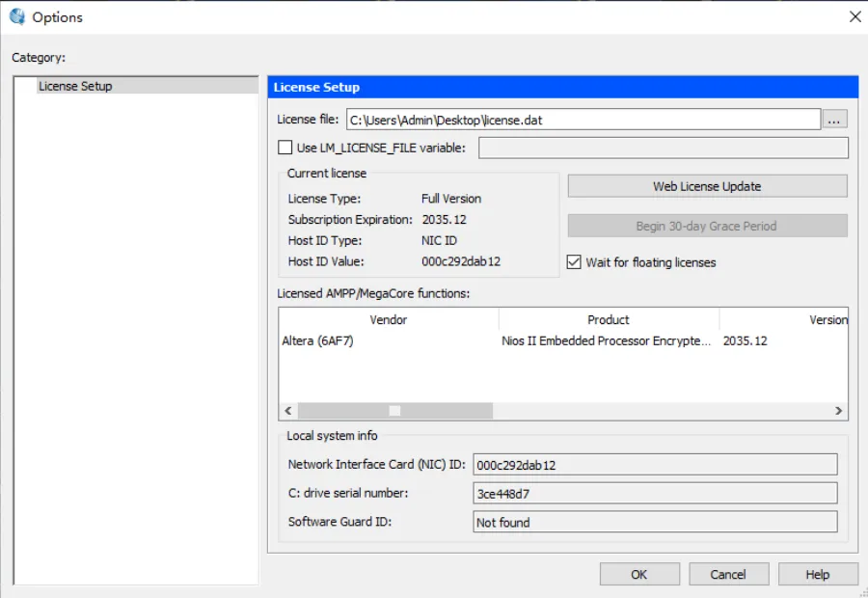Click the Network Interface Card ID field
Image resolution: width=868 pixels, height=598 pixels.
pos(655,465)
